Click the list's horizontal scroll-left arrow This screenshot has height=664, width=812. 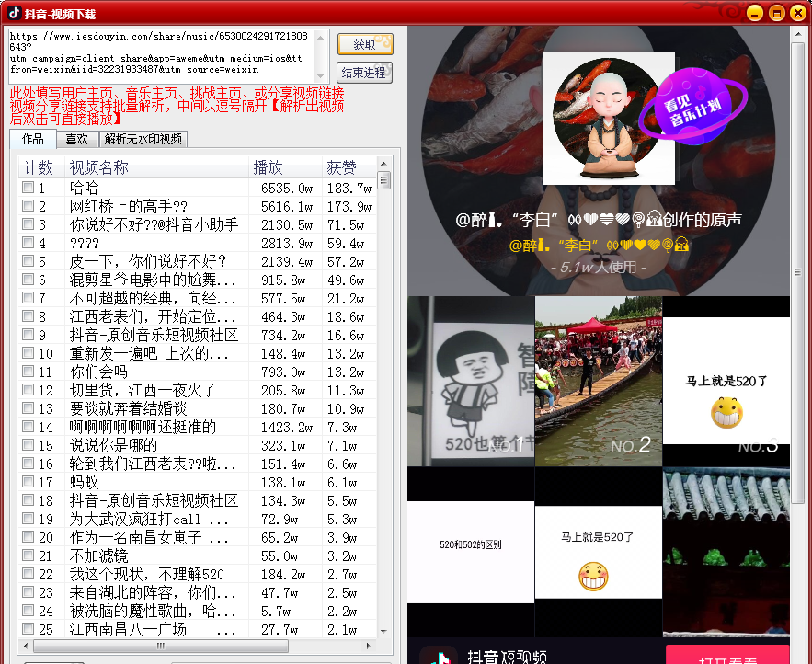(x=26, y=646)
